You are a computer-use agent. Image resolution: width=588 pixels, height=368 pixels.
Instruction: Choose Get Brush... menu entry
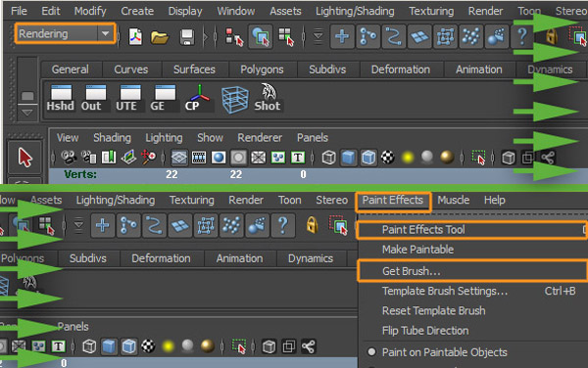pyautogui.click(x=472, y=271)
